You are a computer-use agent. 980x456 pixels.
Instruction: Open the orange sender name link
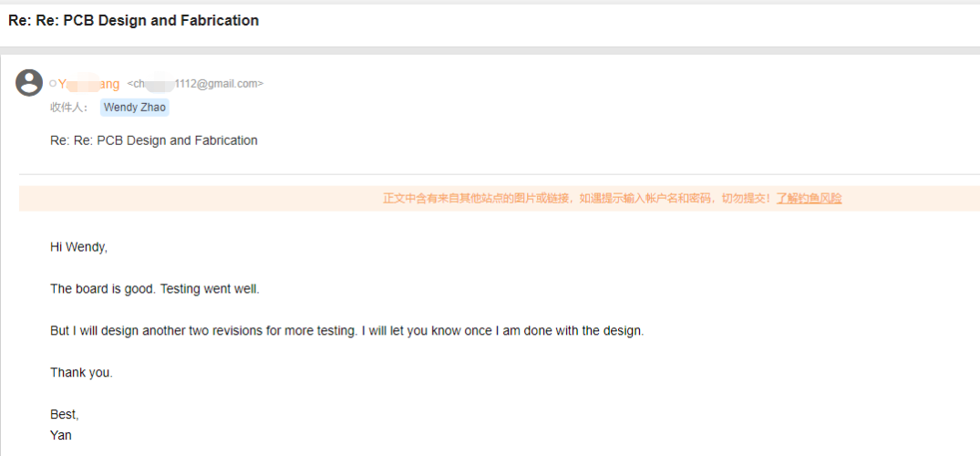click(89, 84)
